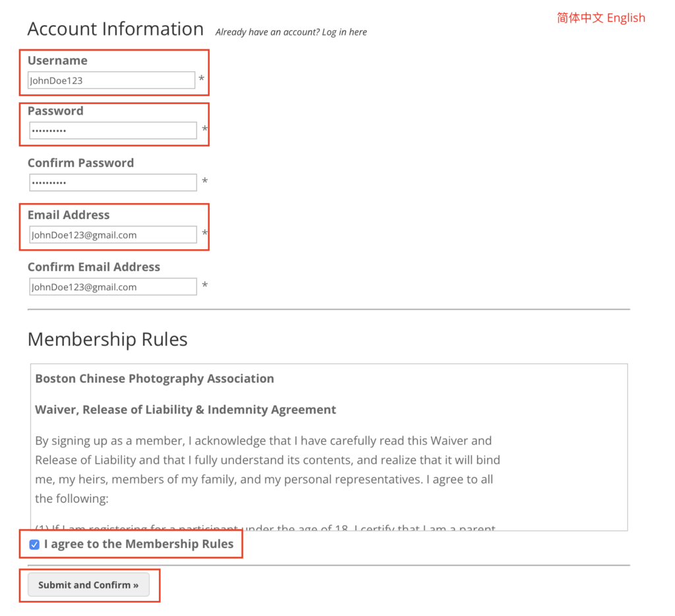Click the Boston Chinese Photography Association title
The image size is (675, 616).
[x=154, y=379]
